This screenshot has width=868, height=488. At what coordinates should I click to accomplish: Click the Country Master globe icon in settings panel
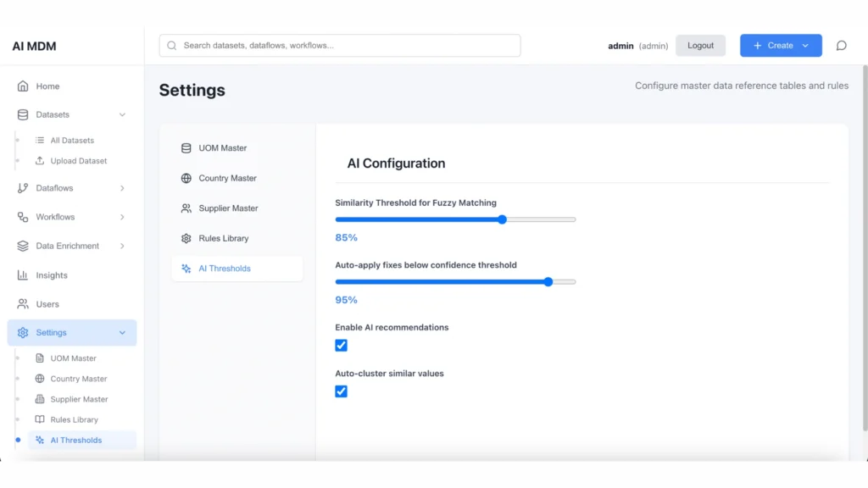[186, 179]
